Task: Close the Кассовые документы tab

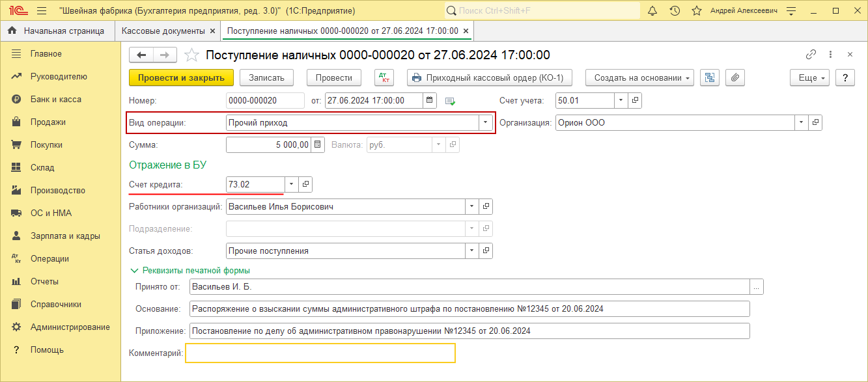Action: [x=212, y=31]
